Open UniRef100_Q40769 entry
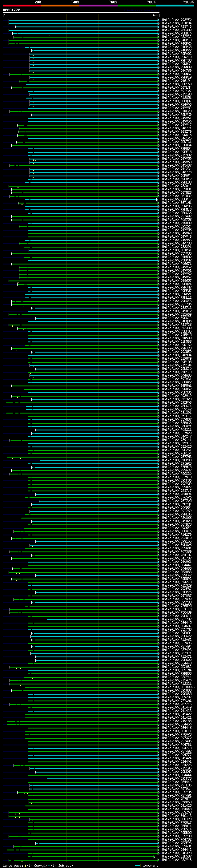Image resolution: width=197 pixels, height=868 pixels. pyautogui.click(x=176, y=71)
